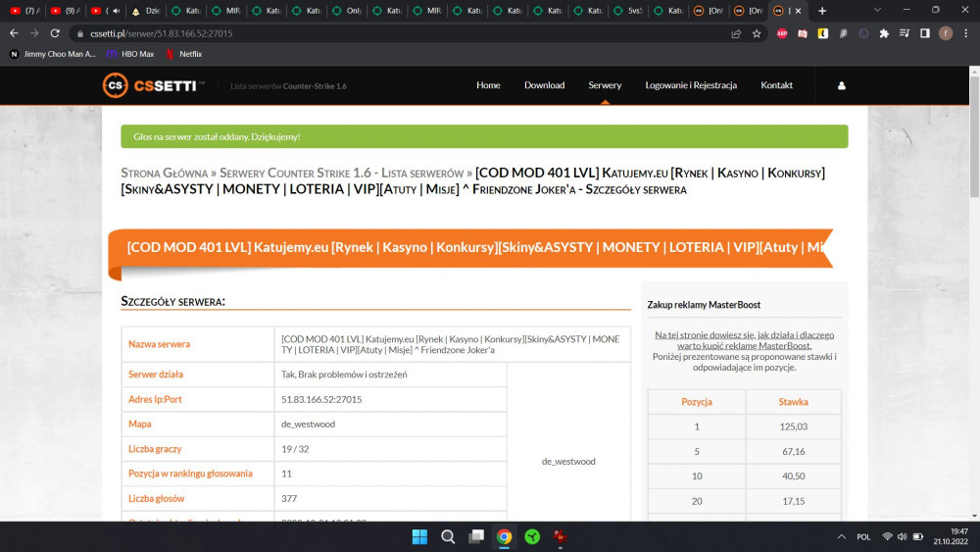Screen dimensions: 980x552
Task: Open the Adblock Plus extension
Action: click(782, 33)
